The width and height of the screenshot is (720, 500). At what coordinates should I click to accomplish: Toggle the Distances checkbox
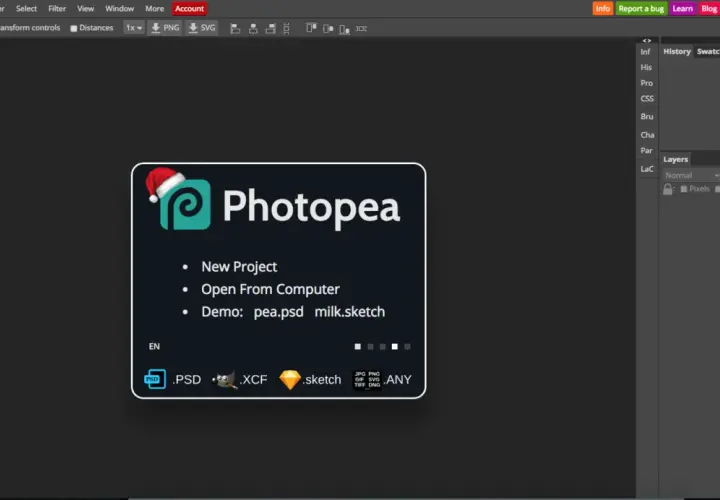(73, 28)
